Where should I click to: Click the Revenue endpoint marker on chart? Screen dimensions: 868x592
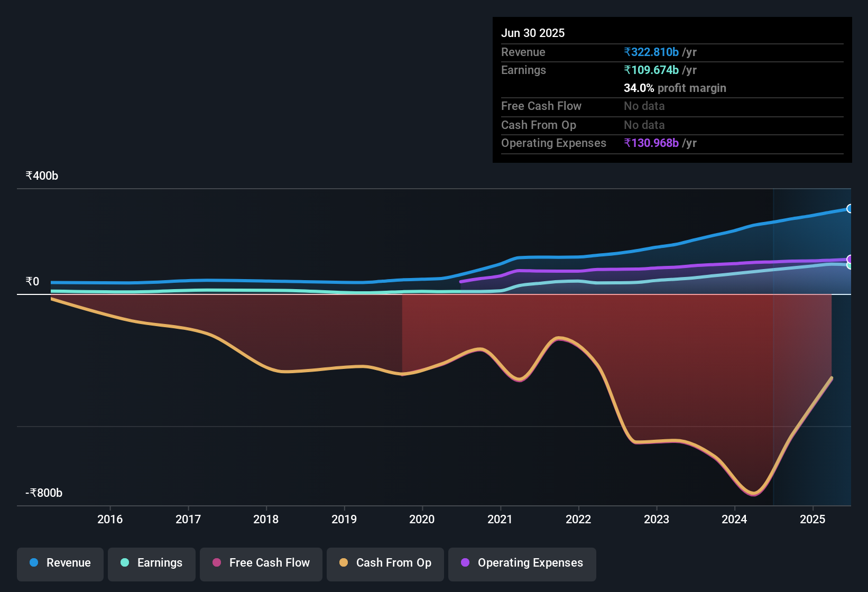[x=850, y=209]
